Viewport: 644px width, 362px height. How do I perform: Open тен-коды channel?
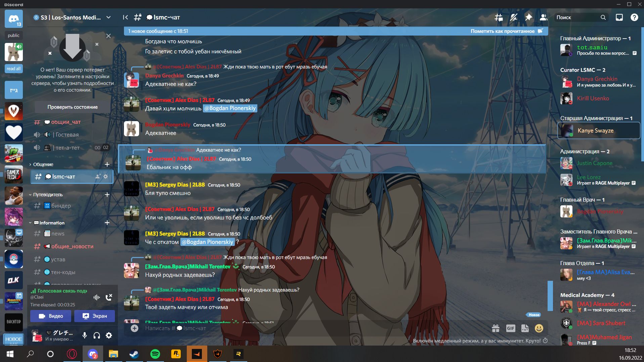tap(63, 272)
